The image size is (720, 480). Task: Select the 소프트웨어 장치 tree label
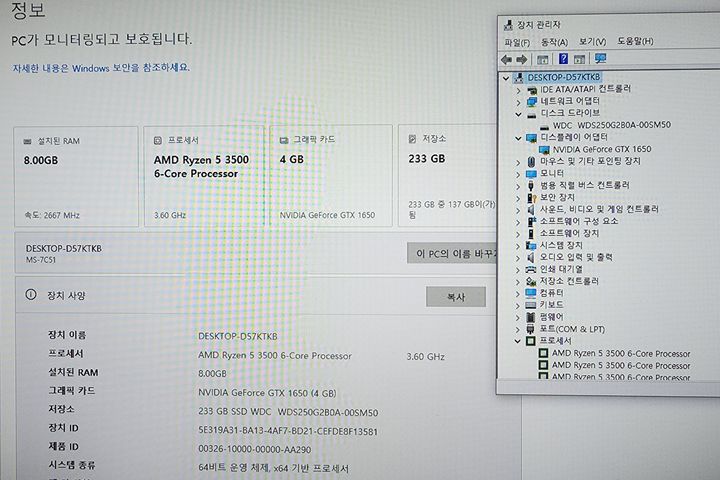coord(569,233)
